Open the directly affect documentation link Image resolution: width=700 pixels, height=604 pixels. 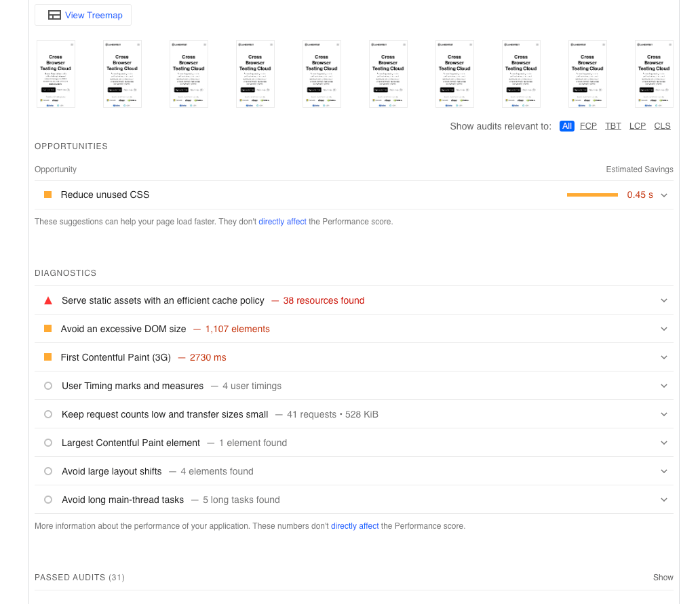coord(282,221)
